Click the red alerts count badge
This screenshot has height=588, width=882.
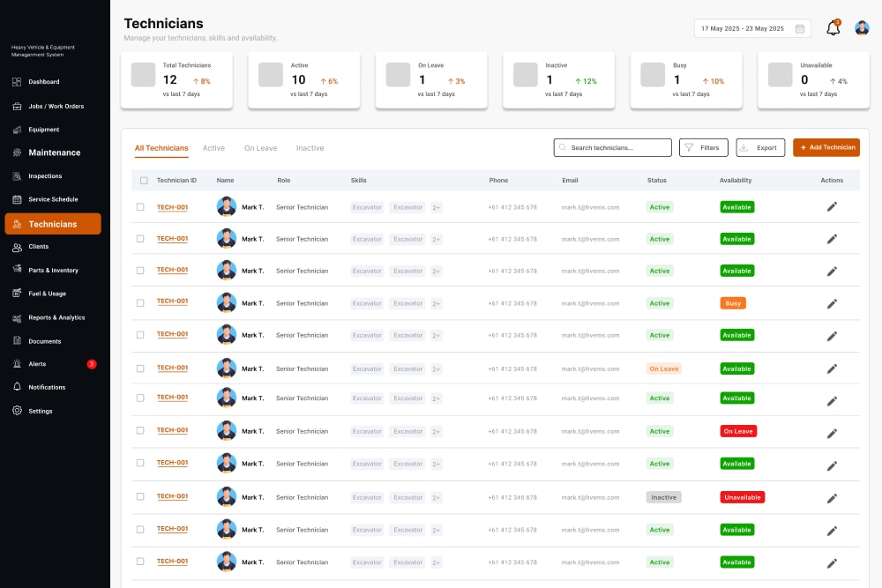92,364
